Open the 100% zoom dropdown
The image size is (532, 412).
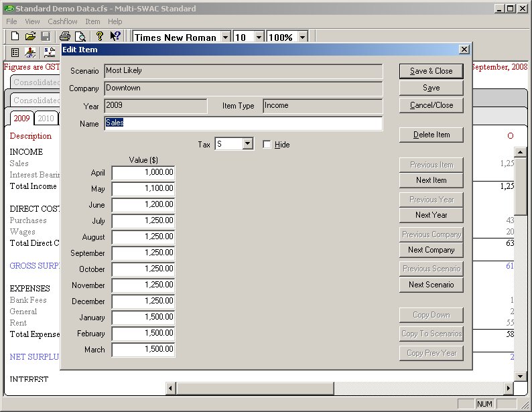[x=303, y=38]
